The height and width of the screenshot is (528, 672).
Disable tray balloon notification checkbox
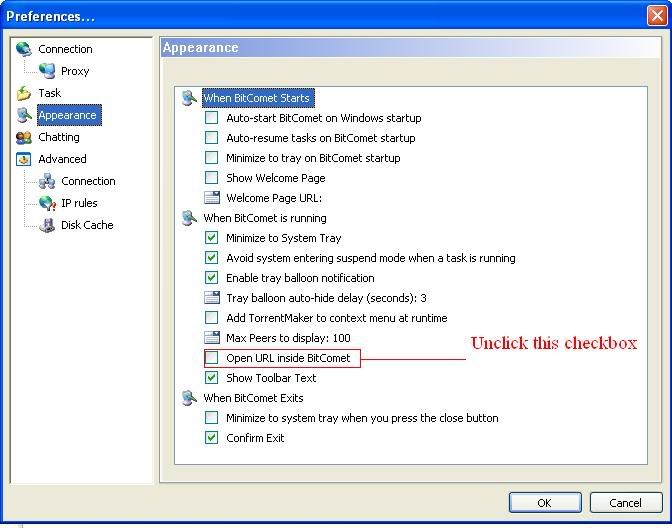[211, 278]
